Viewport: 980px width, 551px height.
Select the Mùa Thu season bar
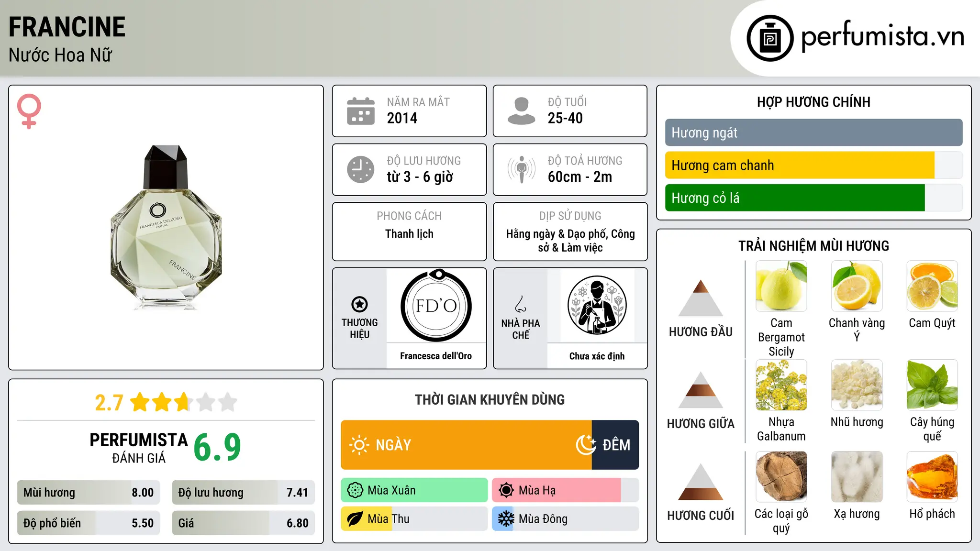(414, 519)
